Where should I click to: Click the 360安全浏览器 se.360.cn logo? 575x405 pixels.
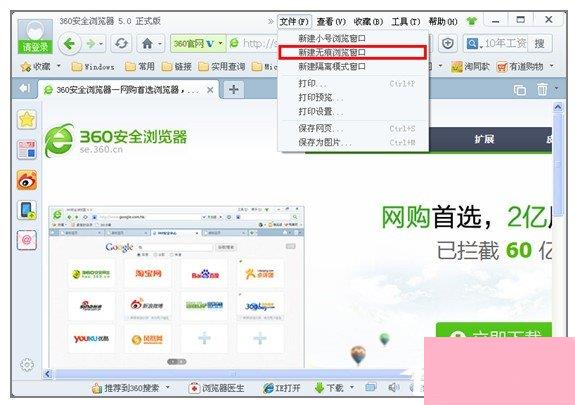point(116,140)
